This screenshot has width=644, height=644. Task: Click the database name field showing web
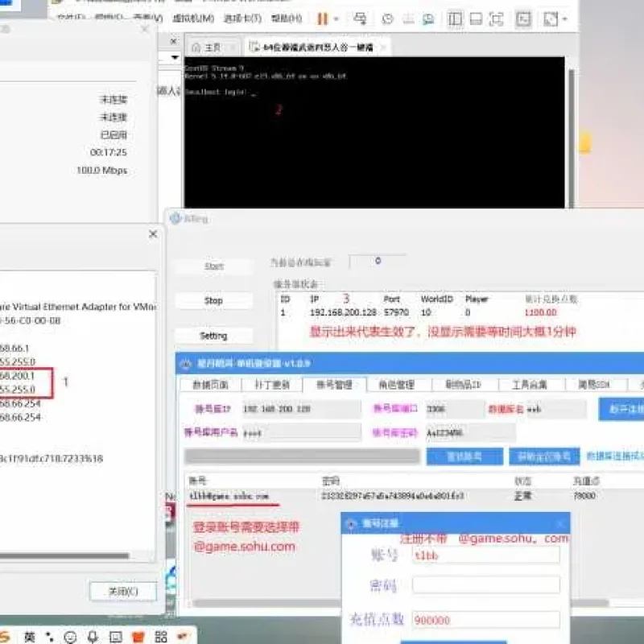click(555, 409)
